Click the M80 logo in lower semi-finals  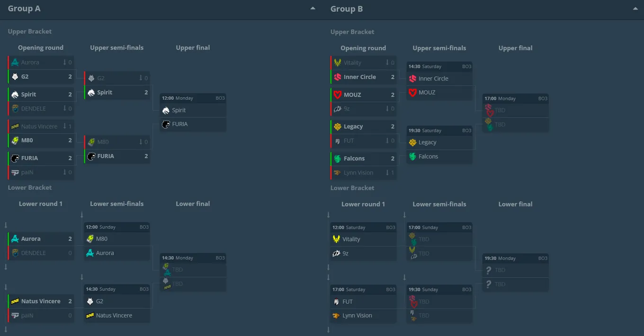(x=90, y=239)
